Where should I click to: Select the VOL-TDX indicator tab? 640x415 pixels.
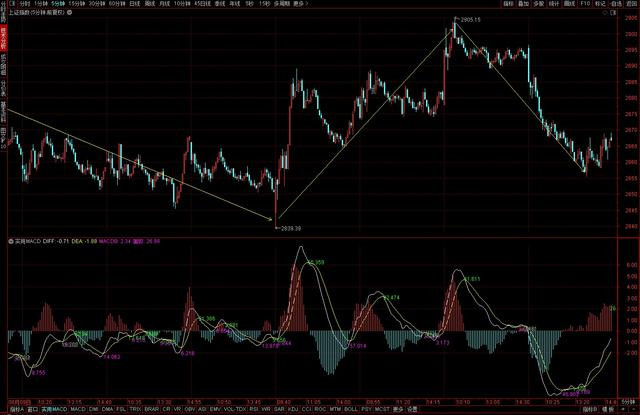point(235,409)
